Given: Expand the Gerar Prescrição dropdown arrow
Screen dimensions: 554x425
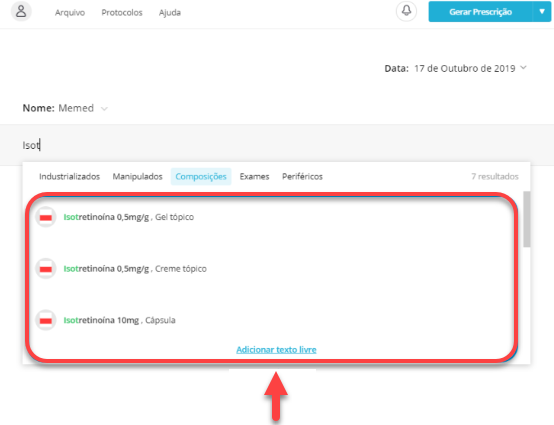Looking at the screenshot, I should (x=542, y=12).
